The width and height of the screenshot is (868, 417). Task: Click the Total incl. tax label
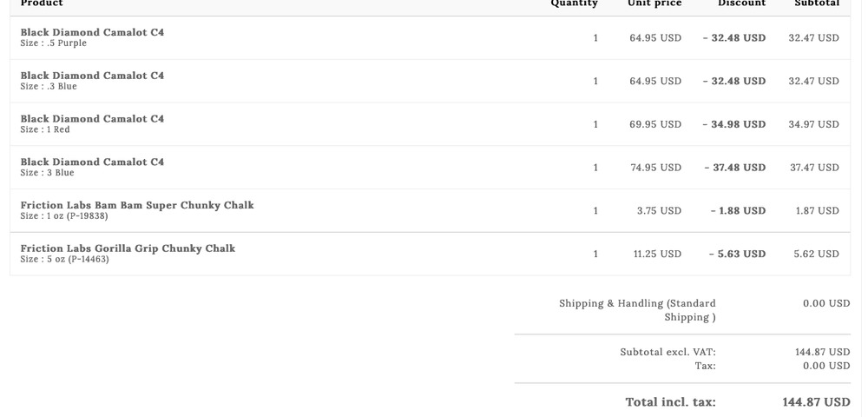click(670, 402)
